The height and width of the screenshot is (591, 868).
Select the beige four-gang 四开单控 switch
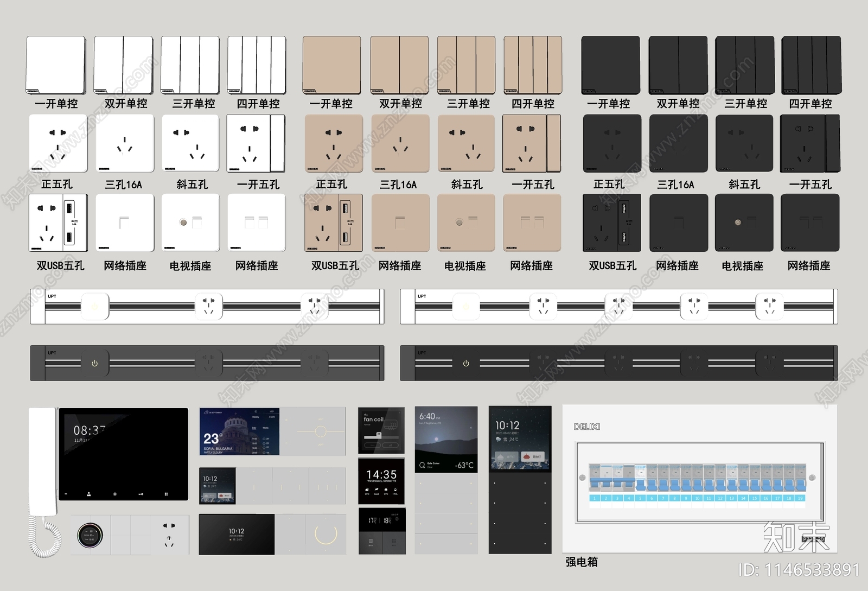tap(533, 65)
